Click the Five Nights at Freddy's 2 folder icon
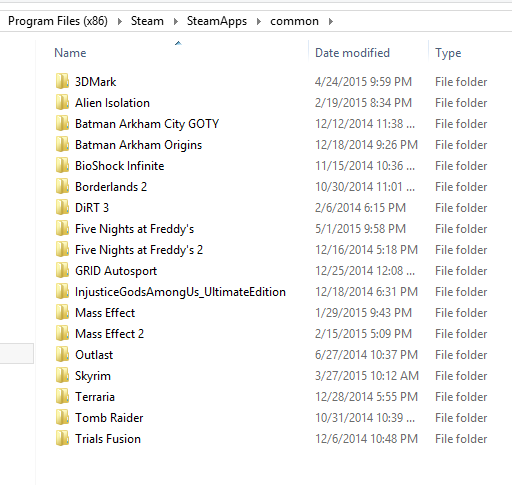512x485 pixels. click(x=62, y=249)
